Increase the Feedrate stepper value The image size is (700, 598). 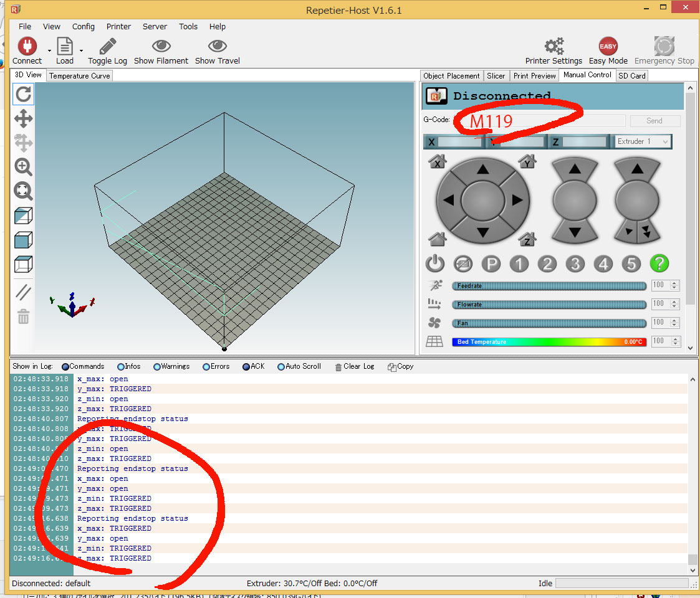coord(675,283)
